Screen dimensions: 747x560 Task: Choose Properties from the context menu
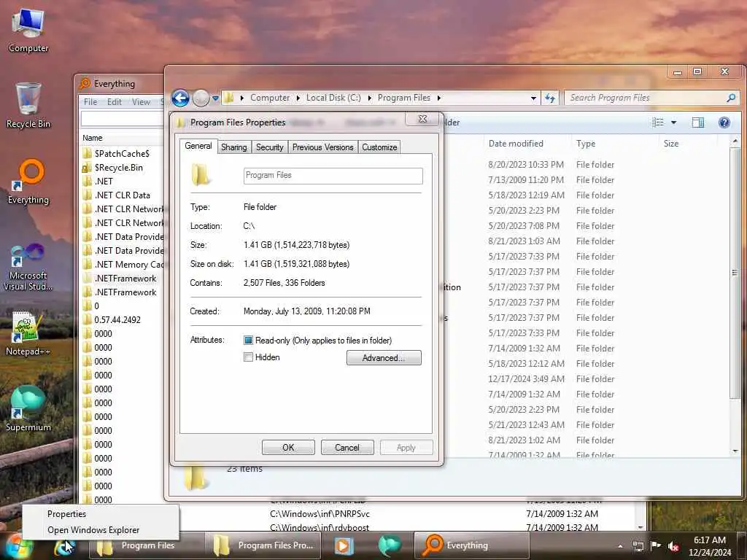(x=66, y=514)
